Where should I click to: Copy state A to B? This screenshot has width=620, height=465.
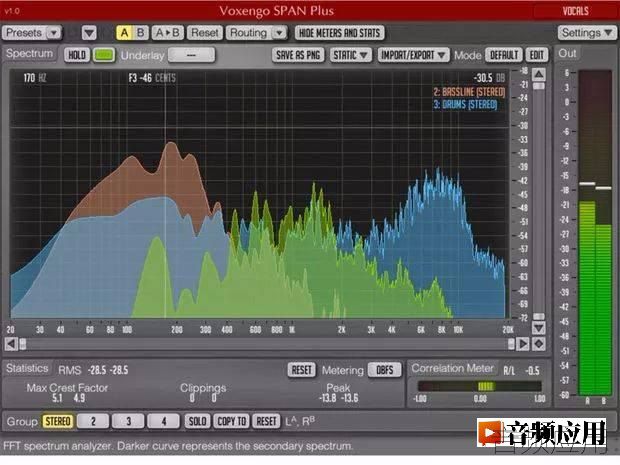(x=168, y=33)
